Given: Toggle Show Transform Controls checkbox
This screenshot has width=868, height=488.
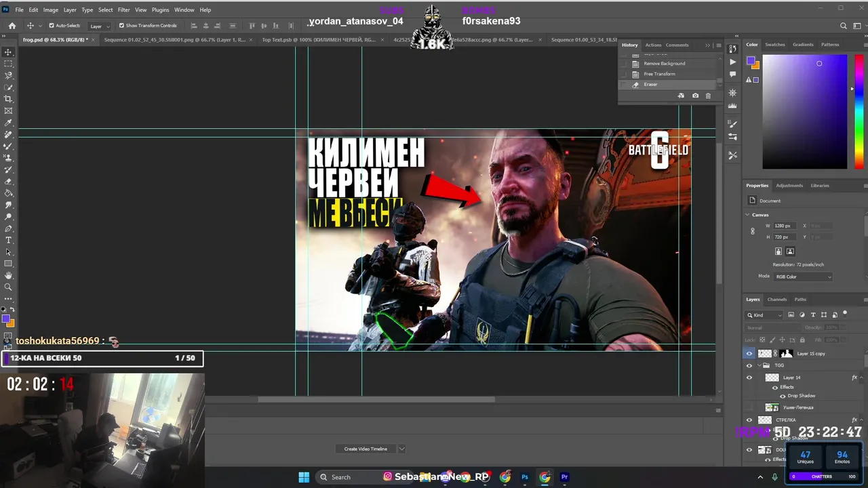Looking at the screenshot, I should 121,26.
